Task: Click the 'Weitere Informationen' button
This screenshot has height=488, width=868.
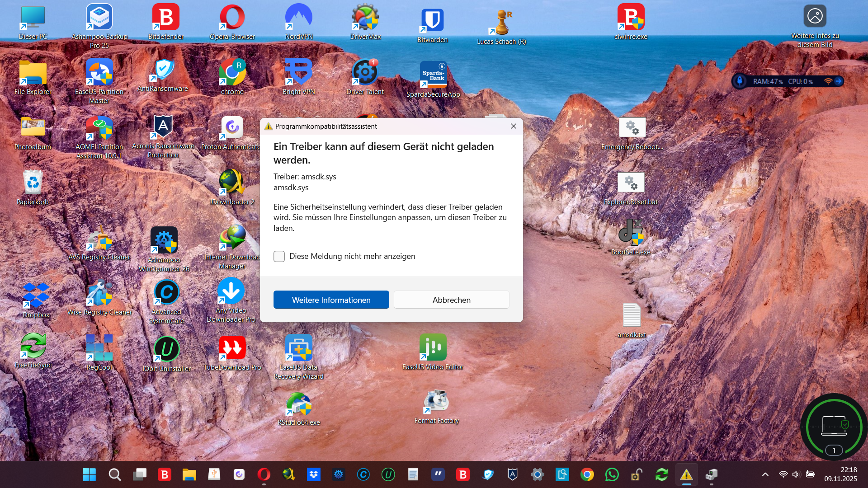Action: [x=331, y=300]
